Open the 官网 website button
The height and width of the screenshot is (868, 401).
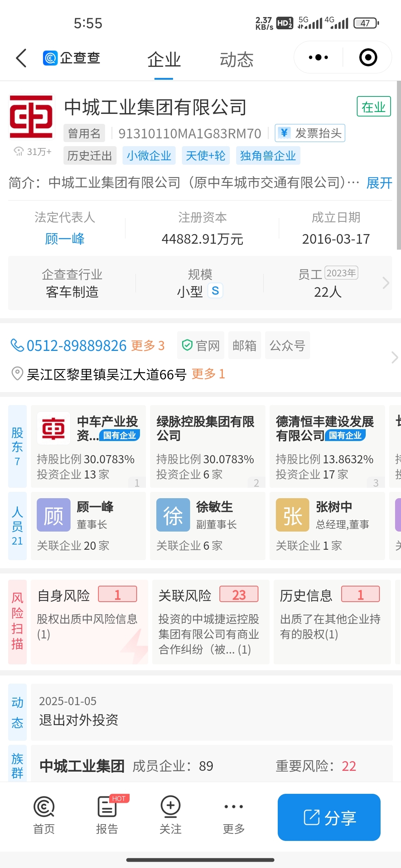pos(200,345)
